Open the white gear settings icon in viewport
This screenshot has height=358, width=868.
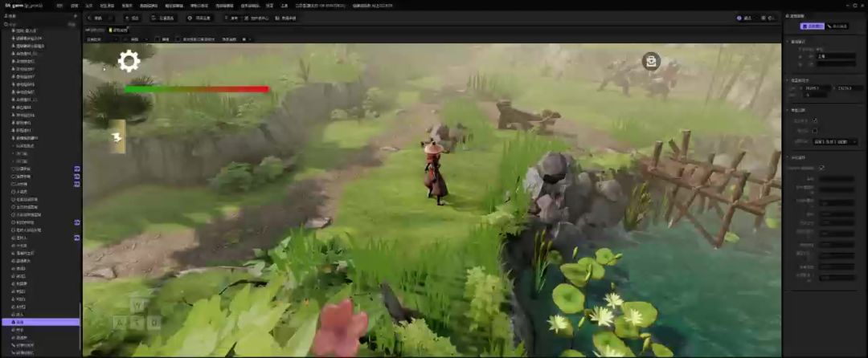coord(129,61)
